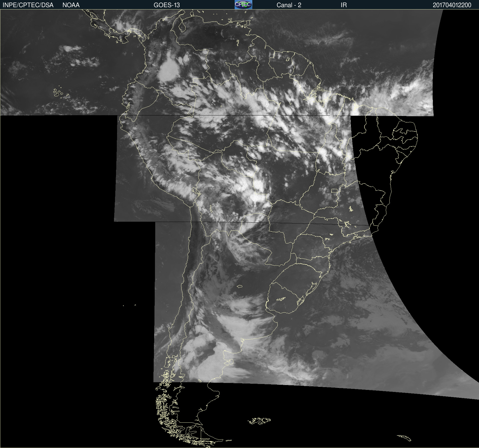Click the 201704012200 timestamp
The height and width of the screenshot is (448, 479).
(452, 5)
